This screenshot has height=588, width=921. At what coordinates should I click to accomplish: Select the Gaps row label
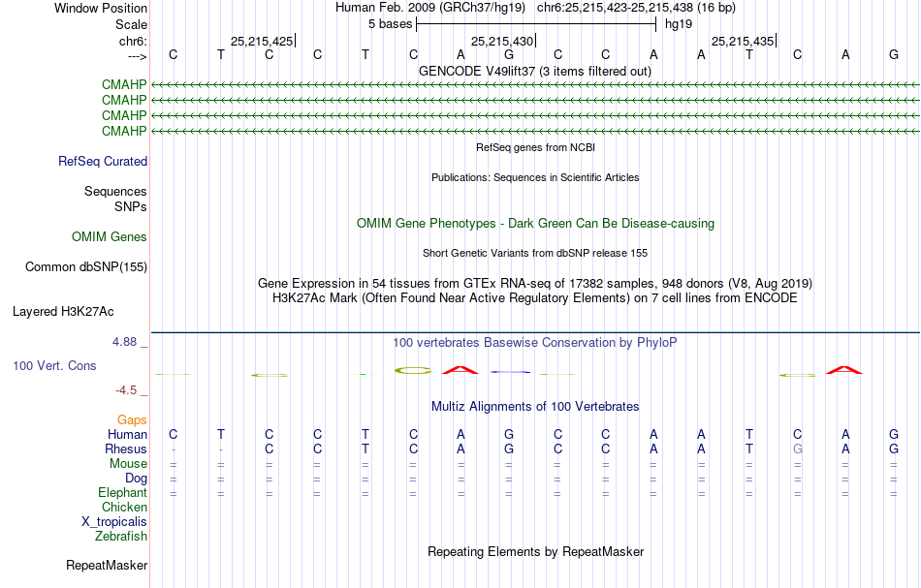pos(132,419)
